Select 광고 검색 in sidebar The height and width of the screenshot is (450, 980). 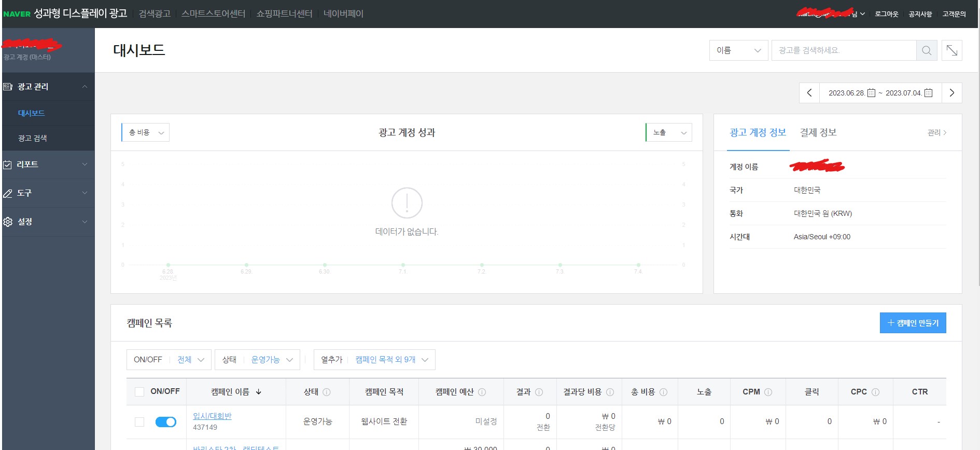(33, 138)
